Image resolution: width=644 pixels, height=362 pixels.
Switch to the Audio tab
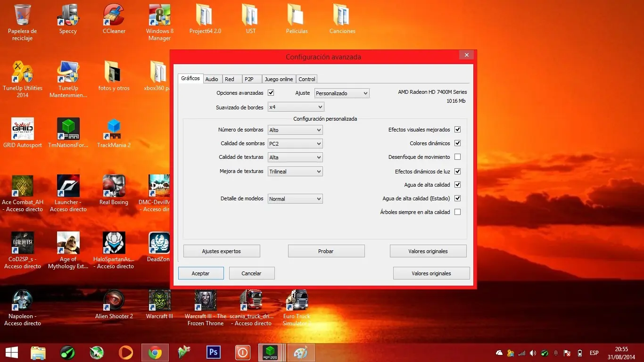pos(212,79)
